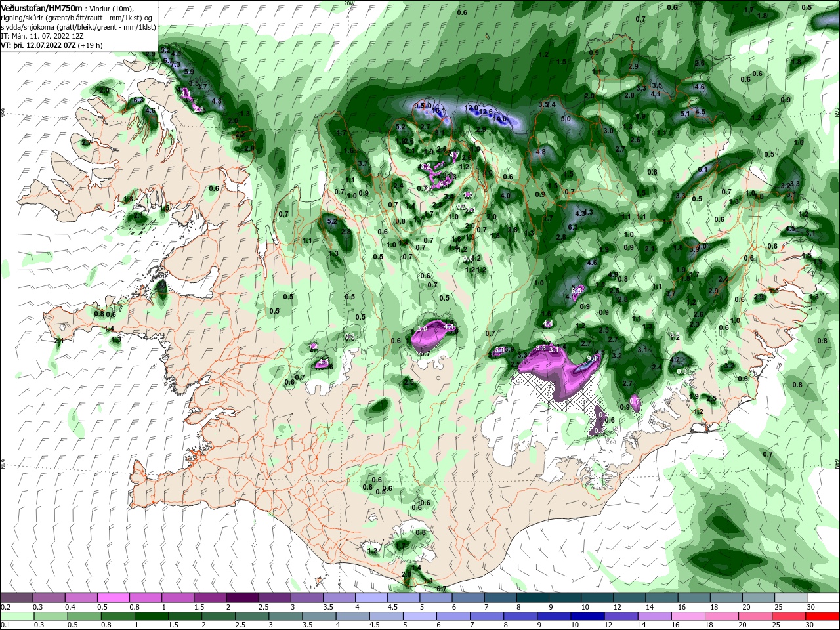Viewport: 840px width, 630px height.
Task: Click the light pink 16 mm rain swatch
Action: click(x=688, y=616)
